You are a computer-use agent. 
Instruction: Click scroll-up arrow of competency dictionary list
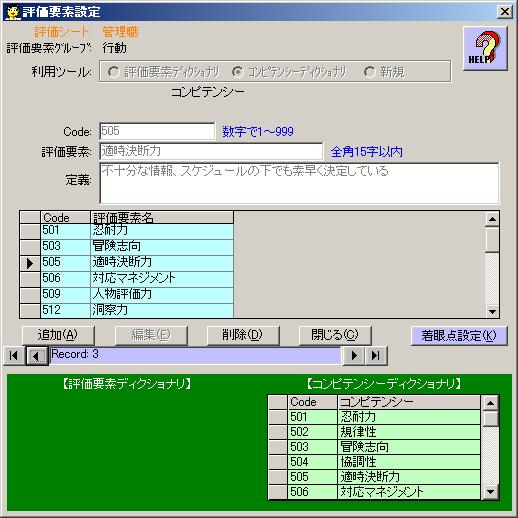pyautogui.click(x=490, y=403)
